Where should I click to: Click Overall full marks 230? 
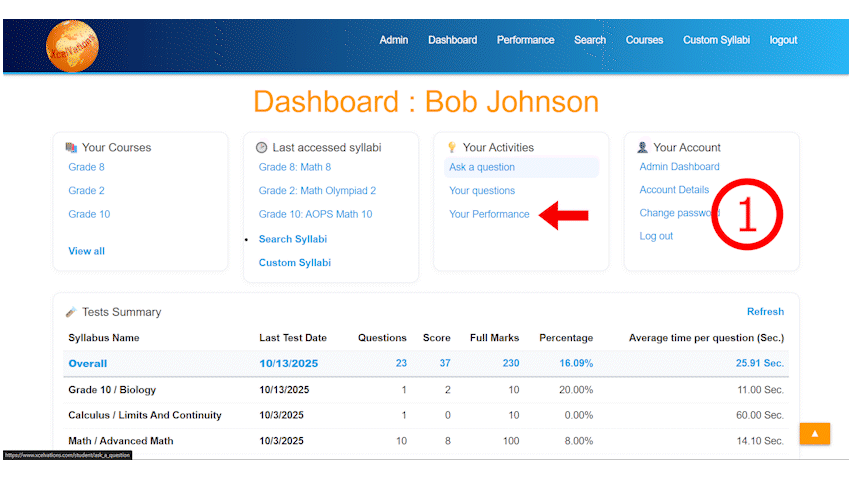(x=511, y=363)
